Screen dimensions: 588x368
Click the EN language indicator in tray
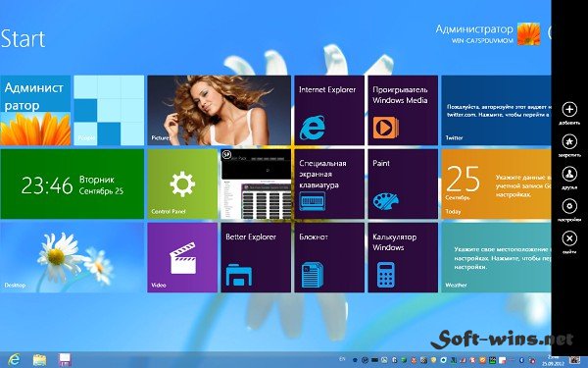342,358
